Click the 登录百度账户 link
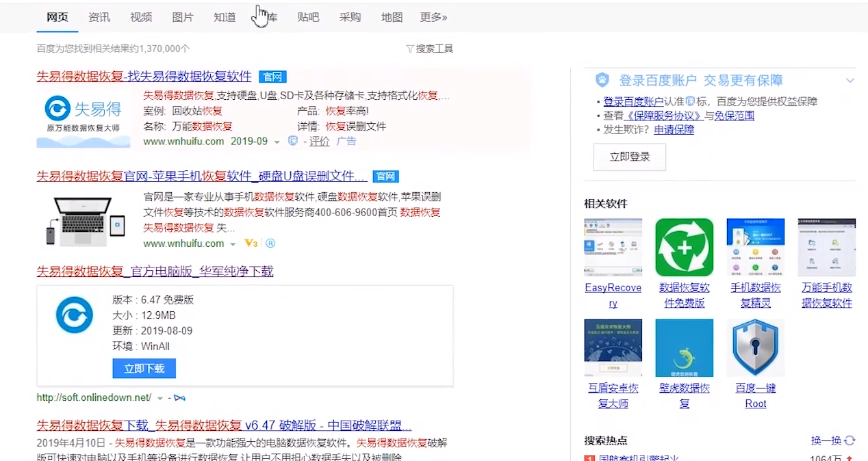Image resolution: width=868 pixels, height=461 pixels. tap(633, 101)
